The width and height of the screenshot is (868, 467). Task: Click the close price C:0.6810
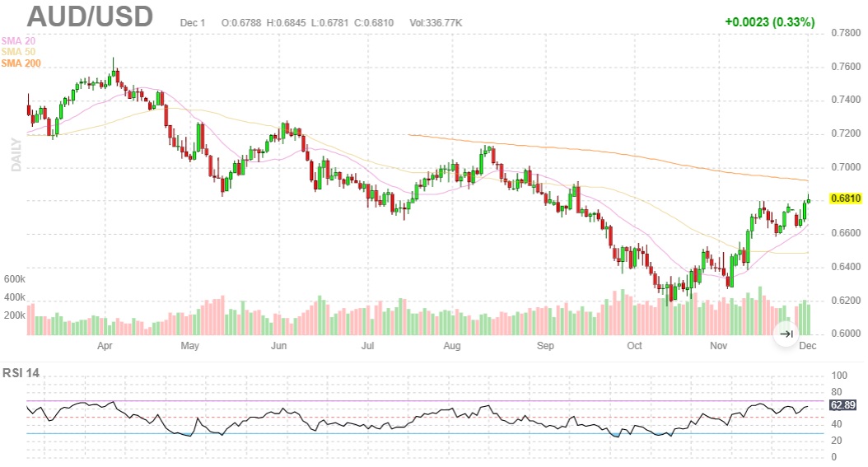(x=374, y=23)
